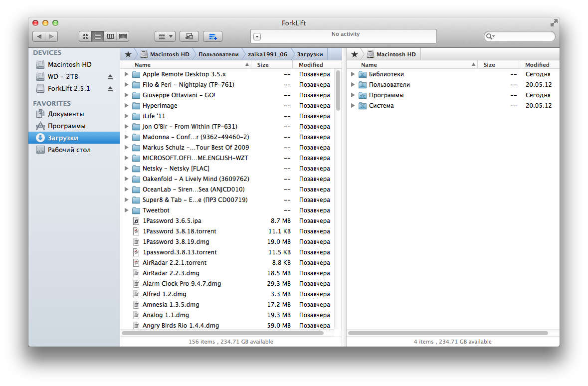Expand the HyperImage folder
This screenshot has height=386, width=588.
tap(127, 106)
